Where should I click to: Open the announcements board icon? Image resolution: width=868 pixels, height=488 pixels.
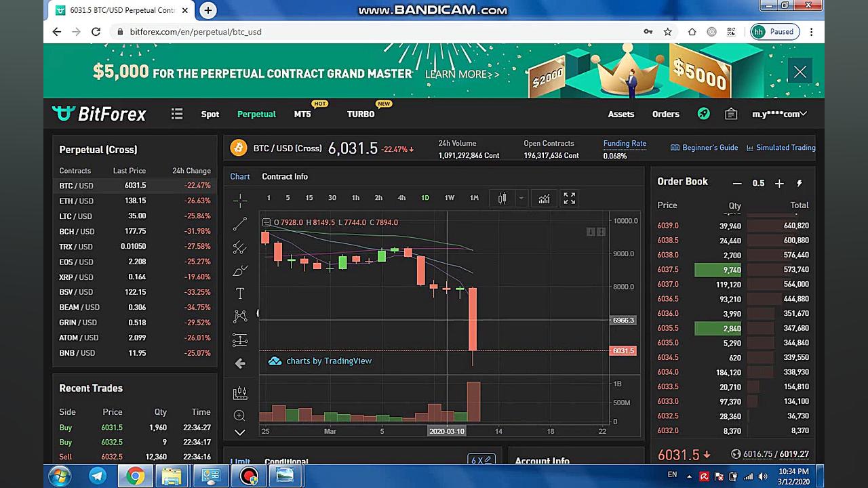[731, 114]
